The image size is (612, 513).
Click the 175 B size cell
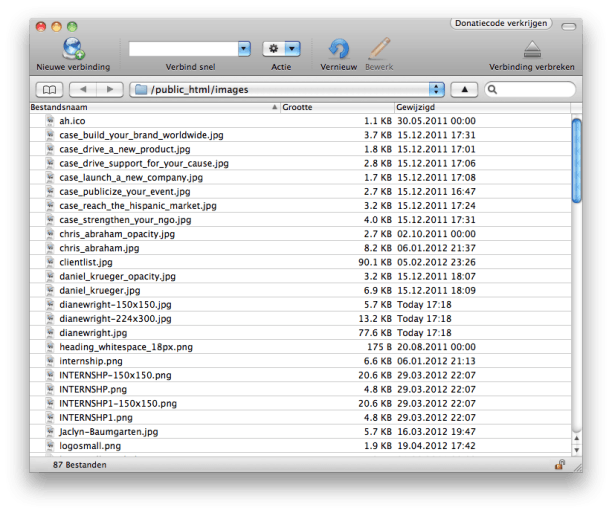click(379, 347)
